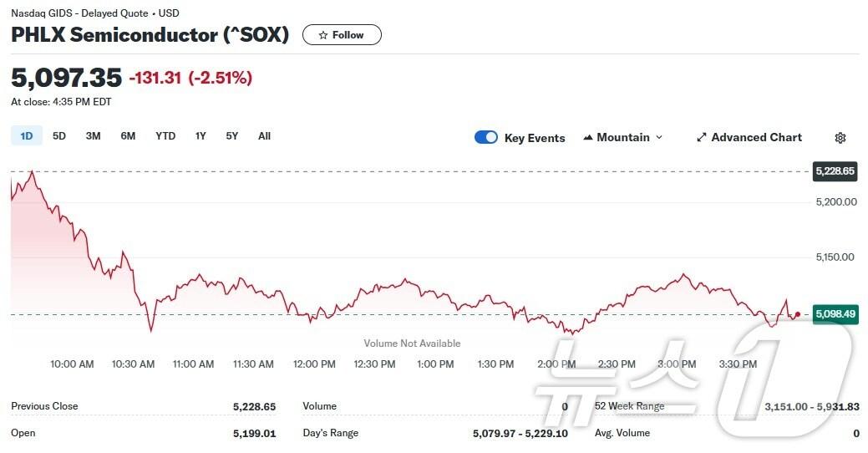The width and height of the screenshot is (868, 453).
Task: Open chart settings gear icon
Action: [x=840, y=138]
